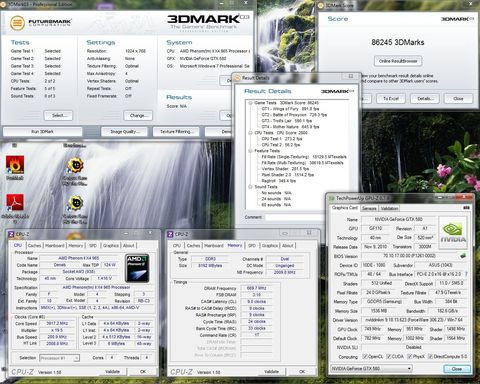Toggle the OpenCL checkbox in GPU-Z
This screenshot has height=384, width=480.
tap(365, 357)
